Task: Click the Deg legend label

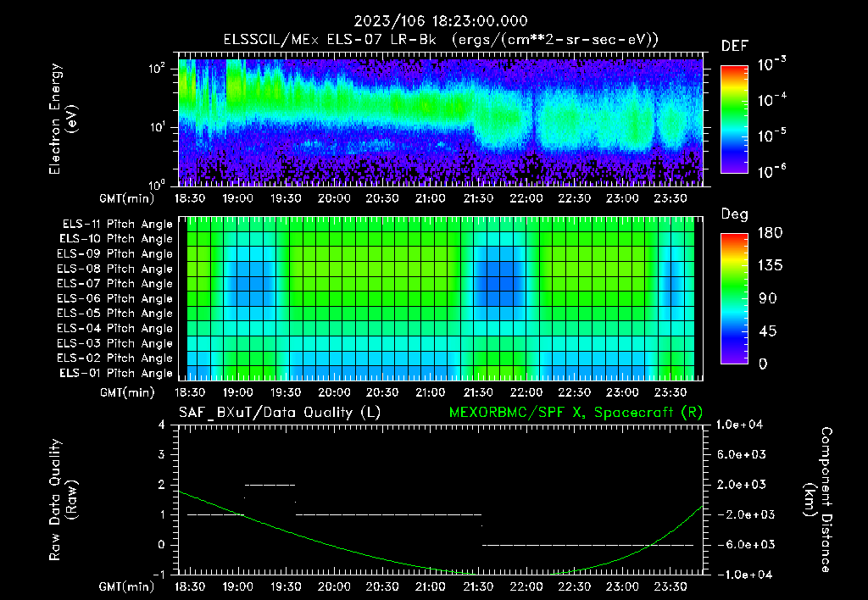Action: pos(735,214)
